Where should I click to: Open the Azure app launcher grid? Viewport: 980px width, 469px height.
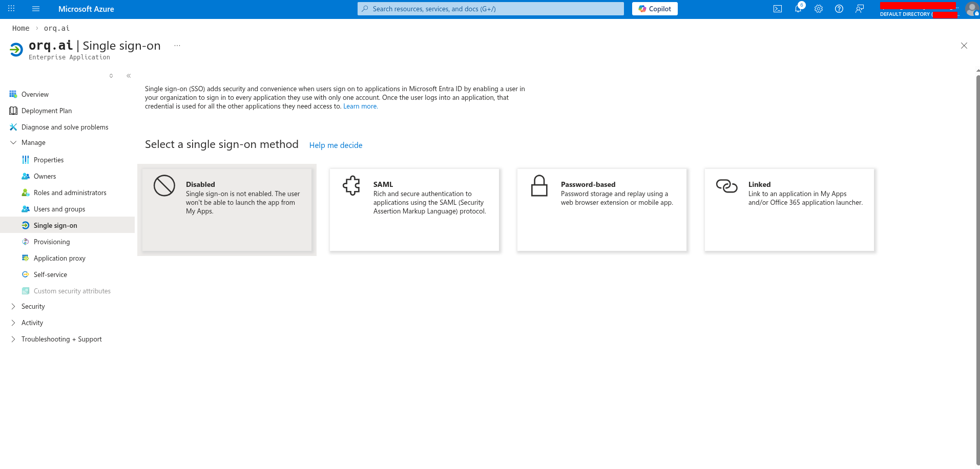pos(11,9)
